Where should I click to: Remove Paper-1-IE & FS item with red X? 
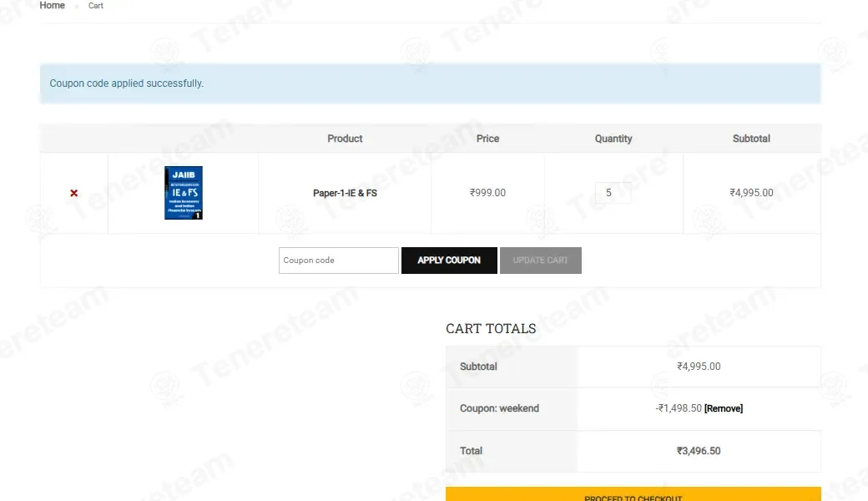73,193
